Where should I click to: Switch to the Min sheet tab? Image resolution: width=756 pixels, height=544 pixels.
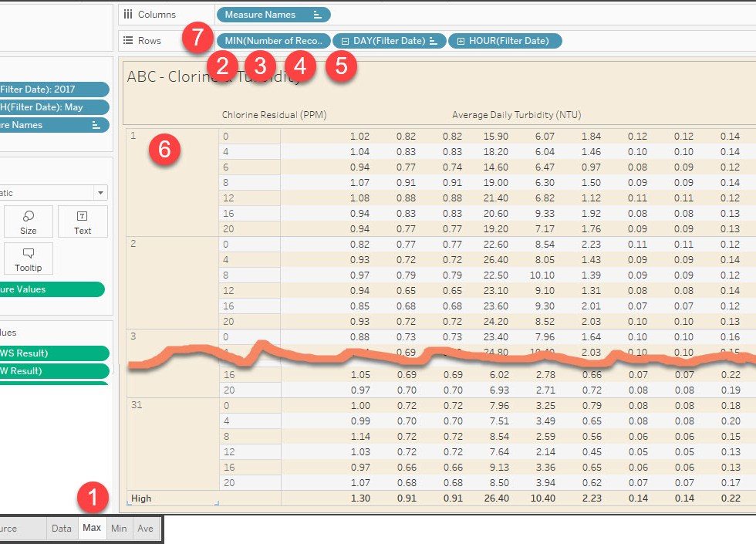[x=119, y=529]
